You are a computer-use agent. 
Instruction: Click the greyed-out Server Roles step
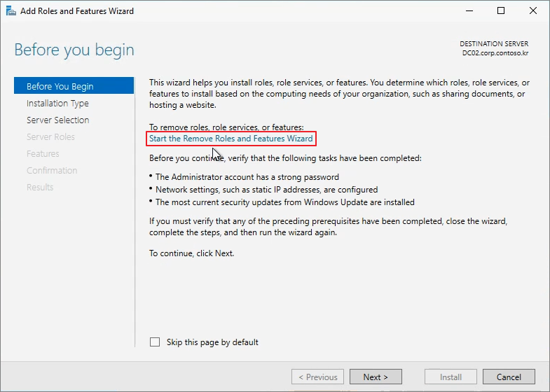pyautogui.click(x=50, y=137)
